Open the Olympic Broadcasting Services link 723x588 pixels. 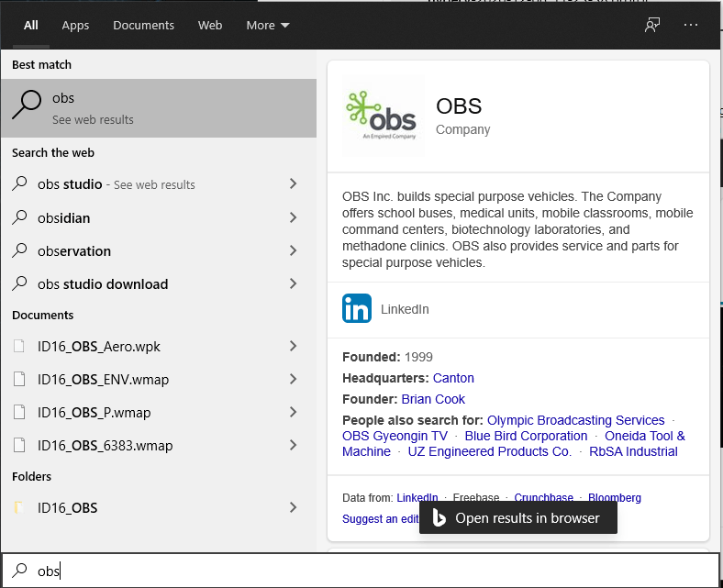576,421
